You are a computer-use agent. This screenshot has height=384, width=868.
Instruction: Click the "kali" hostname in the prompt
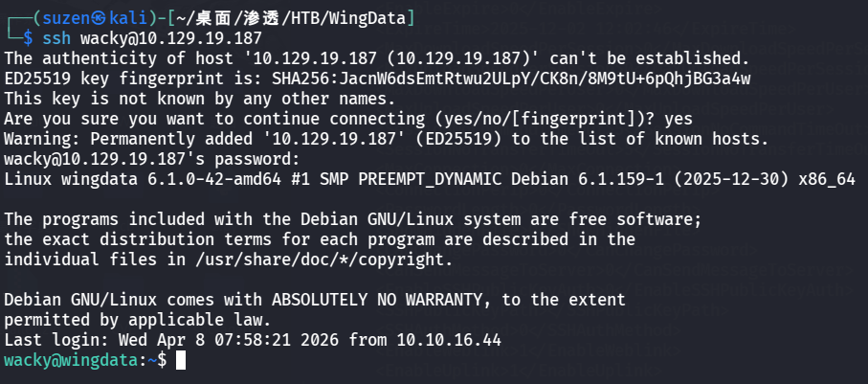124,16
